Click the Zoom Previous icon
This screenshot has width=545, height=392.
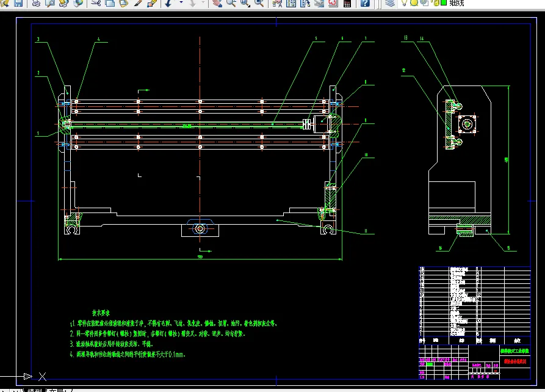259,3
